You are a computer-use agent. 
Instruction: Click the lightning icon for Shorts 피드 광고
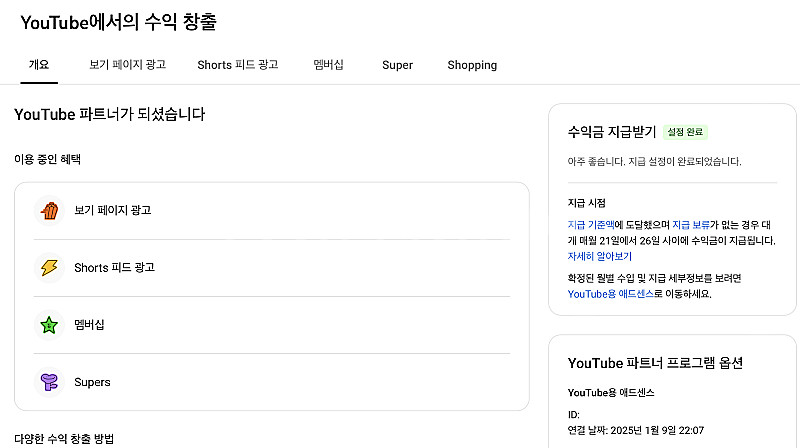(x=49, y=267)
